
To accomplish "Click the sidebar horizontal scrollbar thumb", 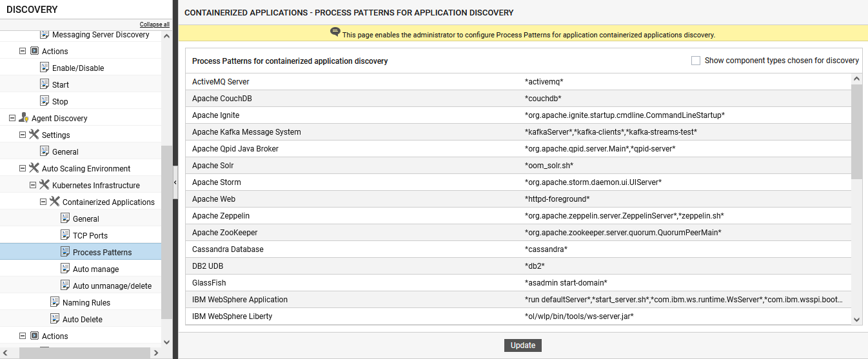I will (84, 353).
